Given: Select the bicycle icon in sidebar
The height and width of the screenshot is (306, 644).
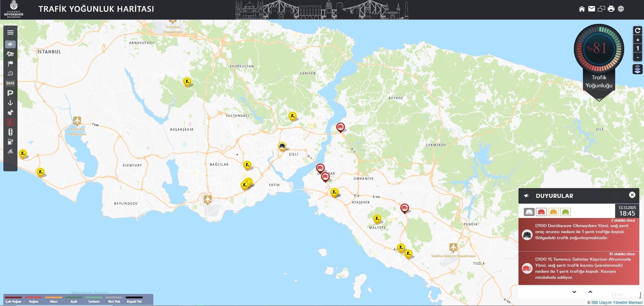Looking at the screenshot, I should point(10,151).
